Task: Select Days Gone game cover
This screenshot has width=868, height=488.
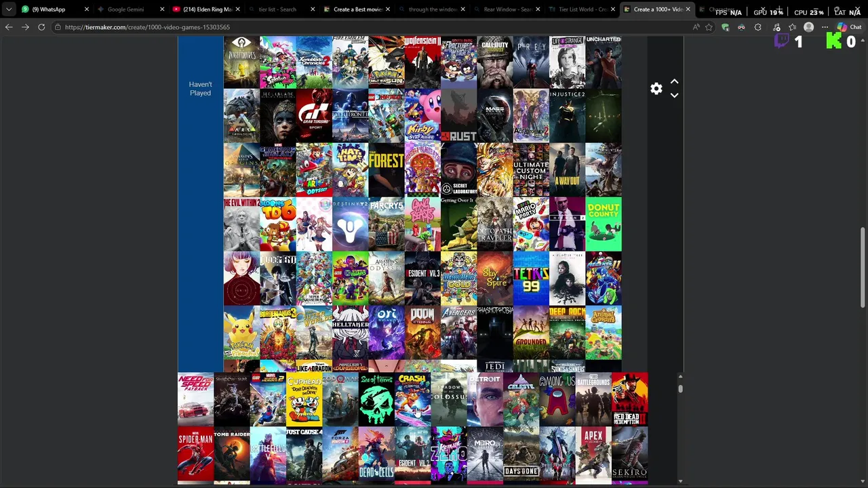Action: [521, 453]
